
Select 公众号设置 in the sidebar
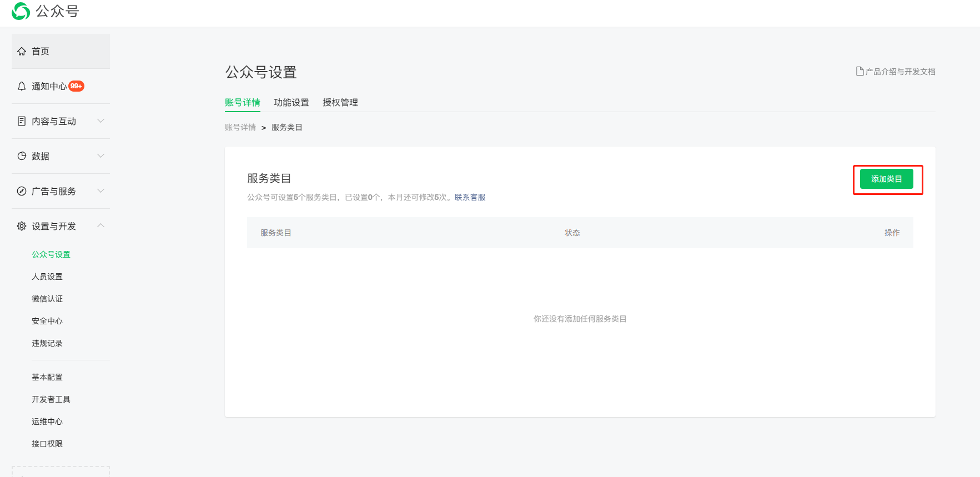pos(51,254)
